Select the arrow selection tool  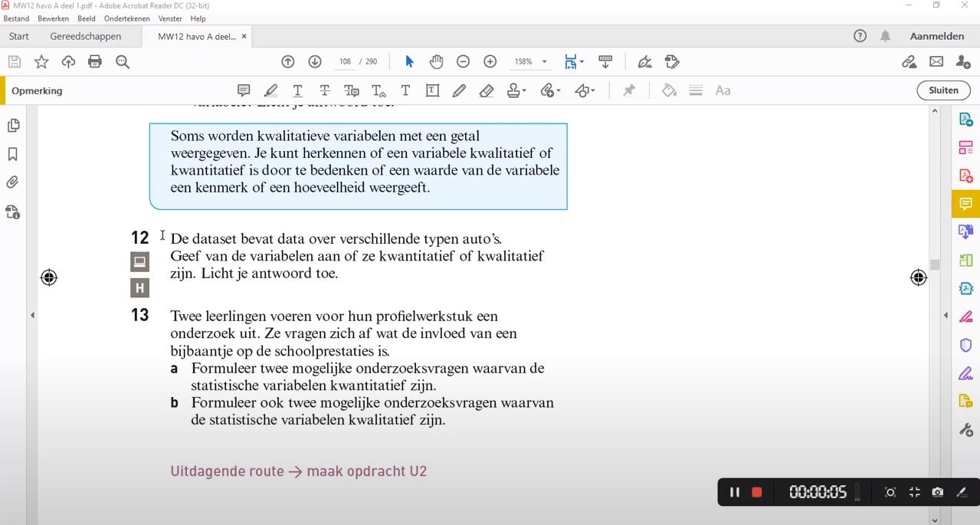(x=409, y=62)
